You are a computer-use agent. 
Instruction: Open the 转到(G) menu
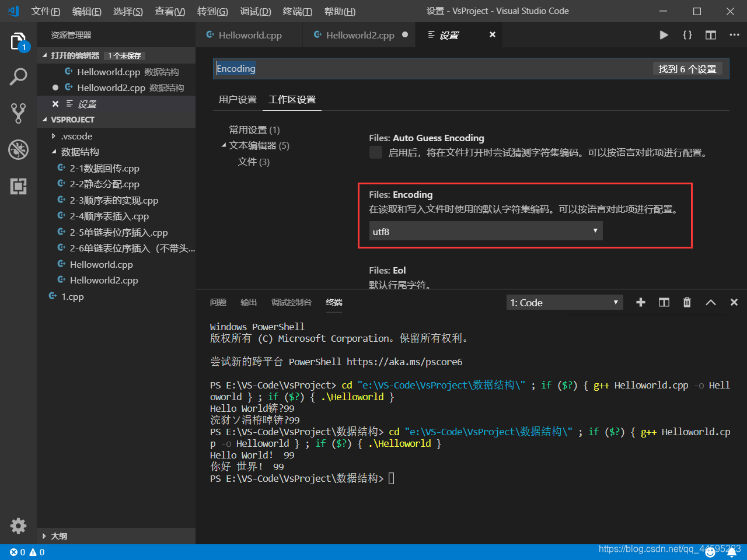tap(212, 11)
